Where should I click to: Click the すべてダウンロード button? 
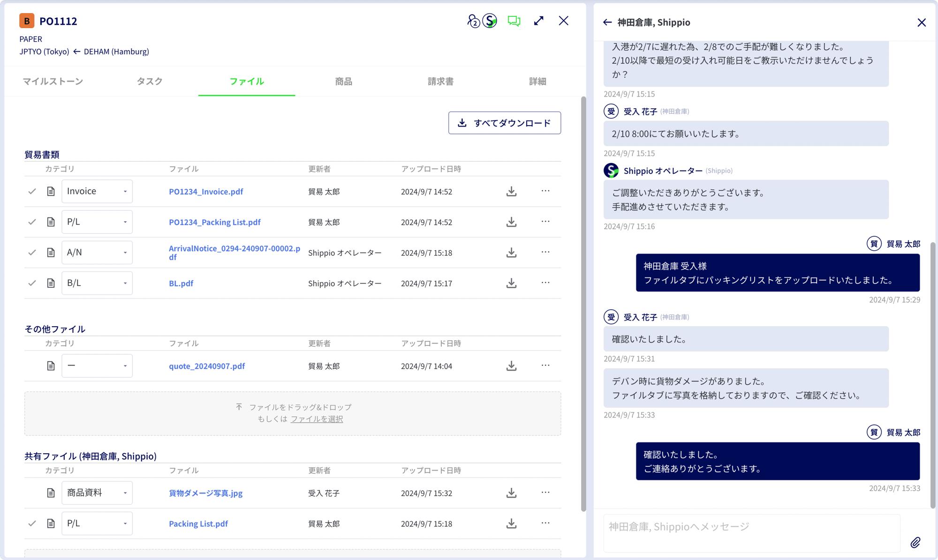click(x=504, y=123)
